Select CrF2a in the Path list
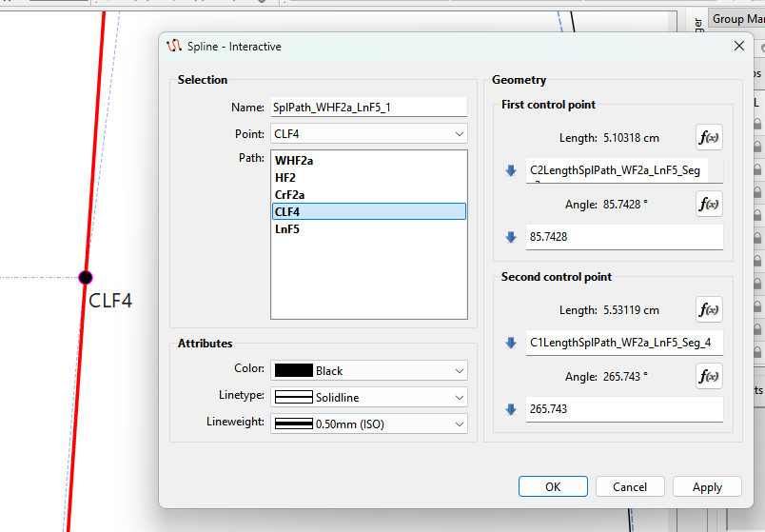The height and width of the screenshot is (532, 765). (x=289, y=195)
